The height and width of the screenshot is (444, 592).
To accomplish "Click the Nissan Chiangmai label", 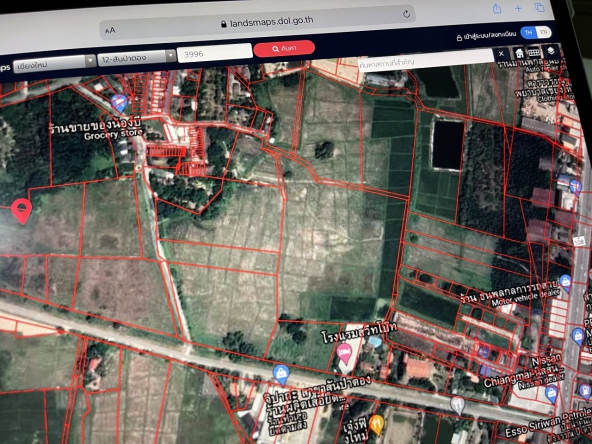I will (x=523, y=372).
